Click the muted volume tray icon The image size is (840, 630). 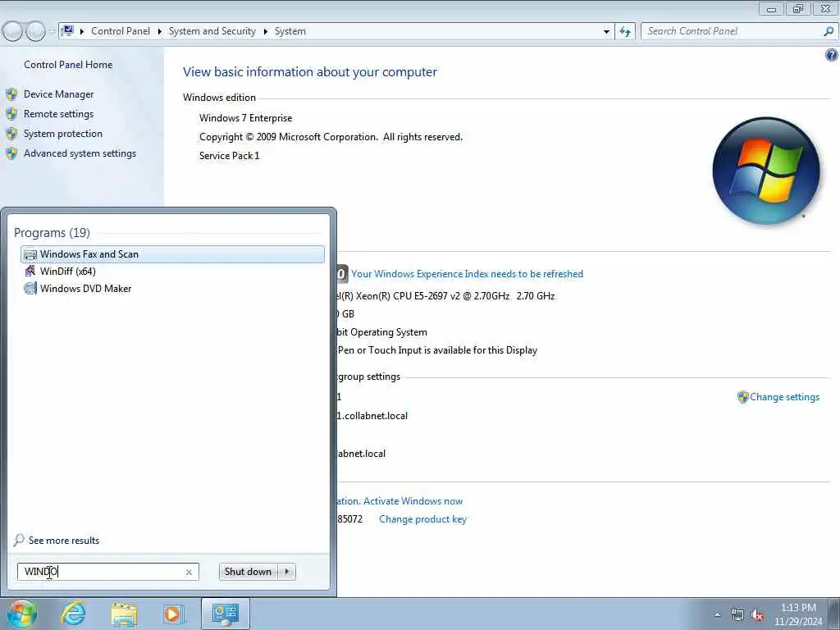pyautogui.click(x=757, y=615)
